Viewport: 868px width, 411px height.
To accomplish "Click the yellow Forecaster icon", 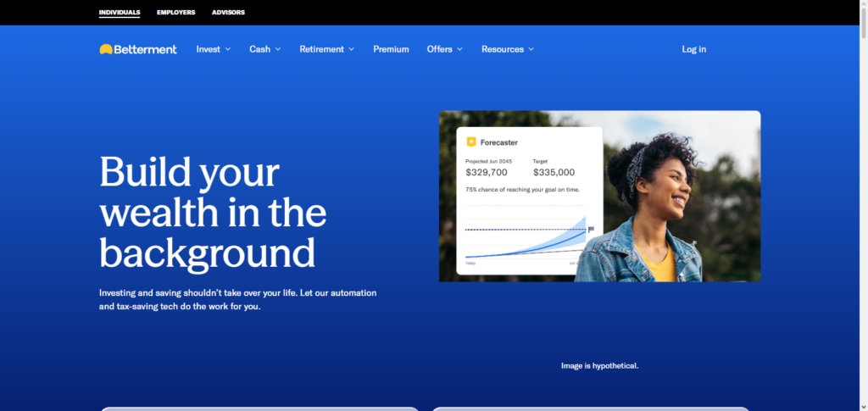I will click(471, 142).
